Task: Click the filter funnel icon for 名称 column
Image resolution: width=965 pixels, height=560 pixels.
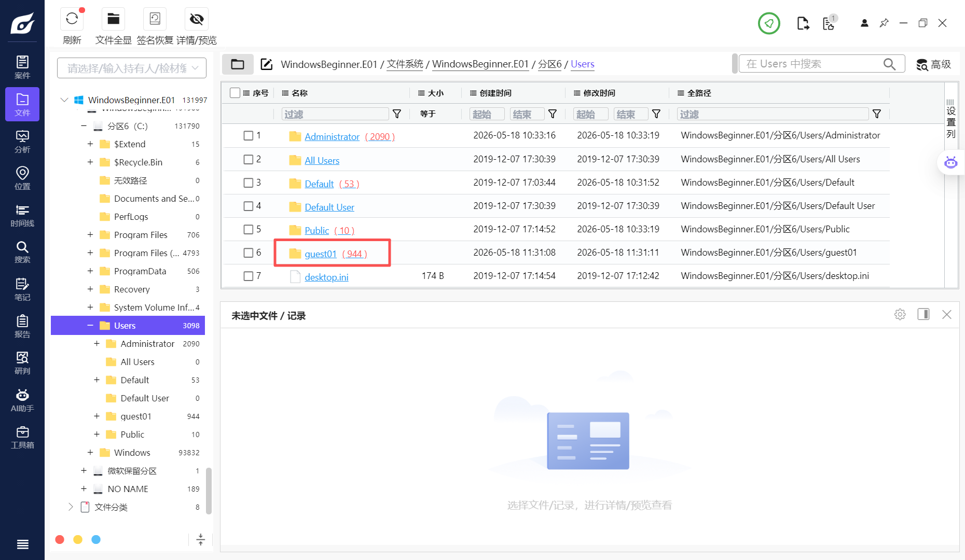Action: [397, 114]
